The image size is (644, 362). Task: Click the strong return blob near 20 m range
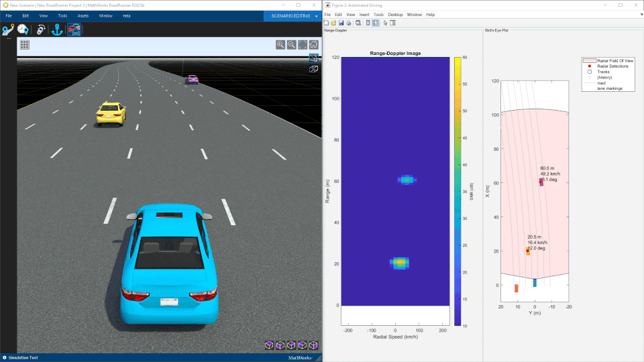click(x=399, y=263)
